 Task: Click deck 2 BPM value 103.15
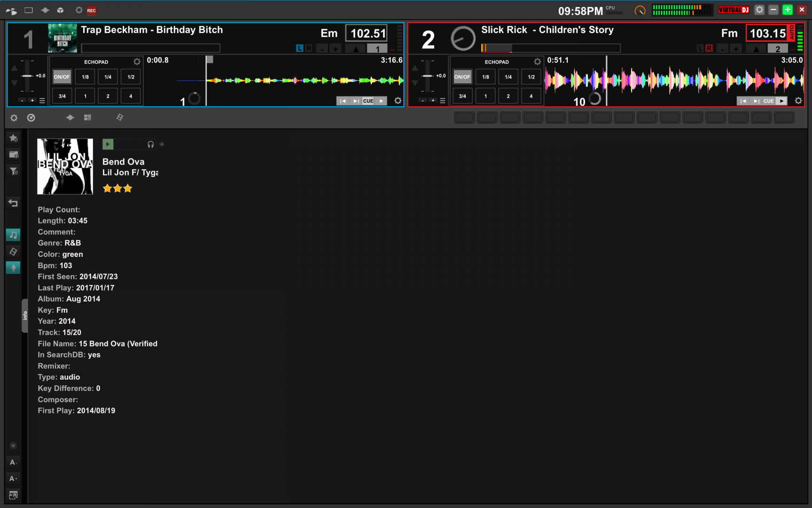767,33
